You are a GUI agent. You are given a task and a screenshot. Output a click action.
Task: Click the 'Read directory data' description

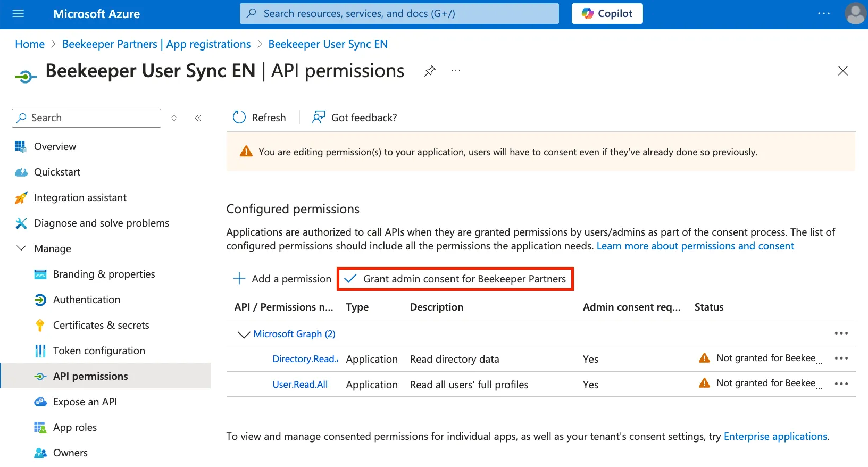click(455, 359)
